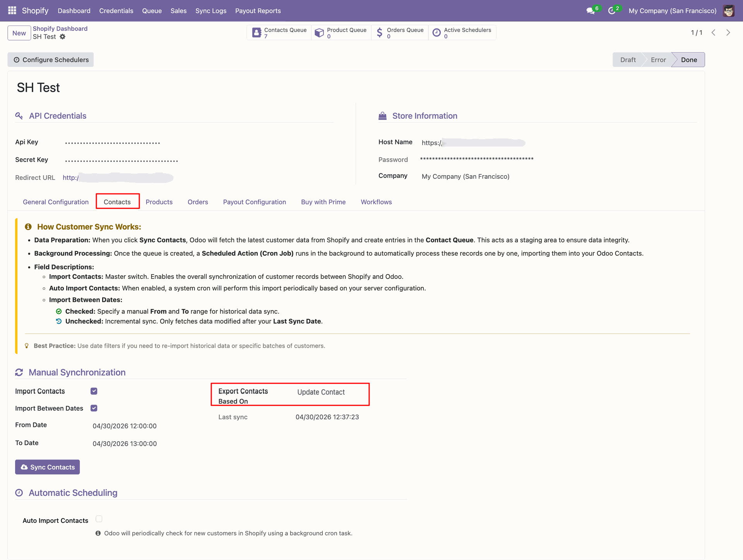Viewport: 743px width, 560px height.
Task: Open the user avatar menu
Action: pyautogui.click(x=729, y=11)
